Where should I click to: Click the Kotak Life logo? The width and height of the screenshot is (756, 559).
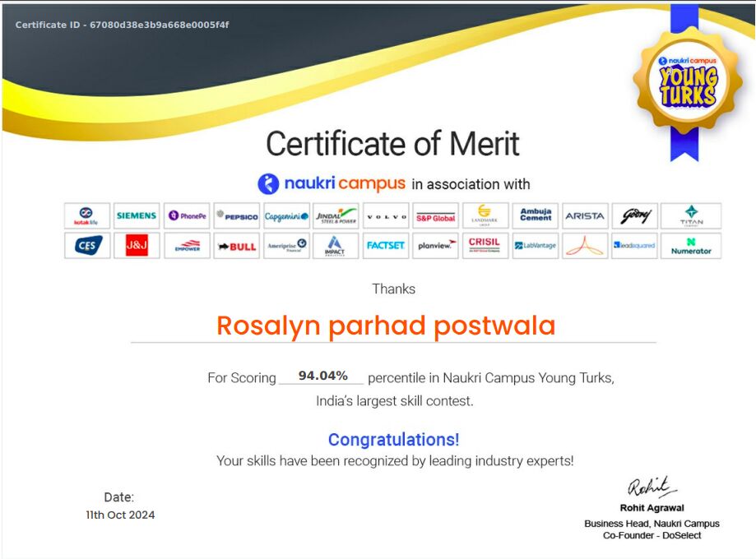tap(87, 216)
